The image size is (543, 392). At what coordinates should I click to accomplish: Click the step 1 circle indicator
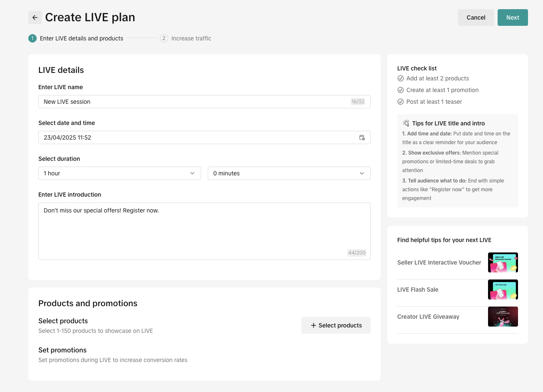coord(32,38)
